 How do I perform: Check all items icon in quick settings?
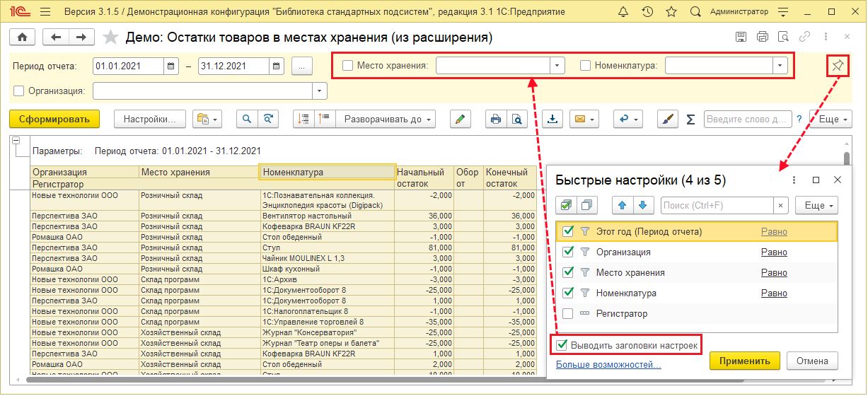pyautogui.click(x=566, y=205)
